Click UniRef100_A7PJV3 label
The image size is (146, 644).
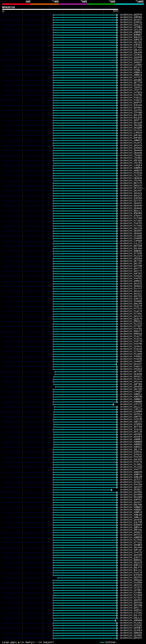tap(131, 404)
